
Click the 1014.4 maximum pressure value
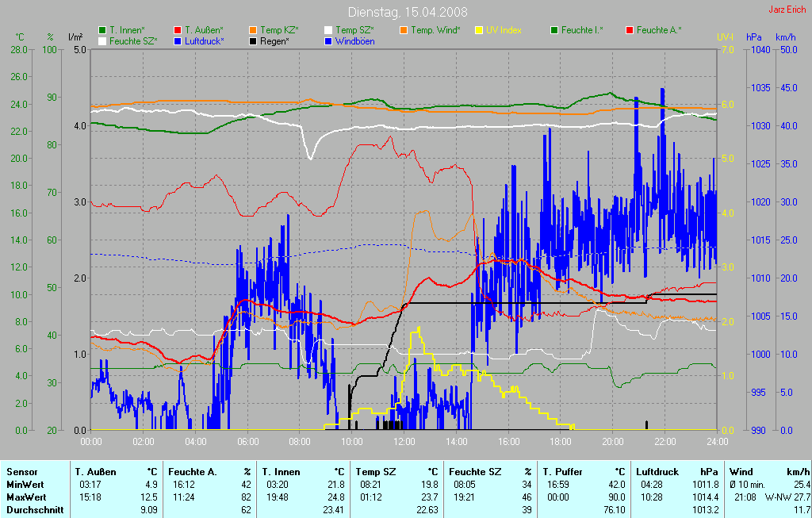705,497
